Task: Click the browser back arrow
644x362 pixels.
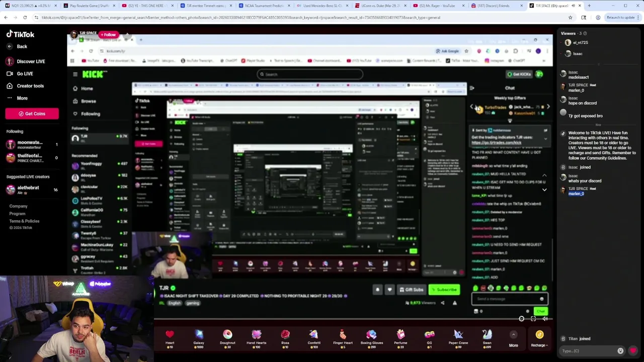Action: 6,18
